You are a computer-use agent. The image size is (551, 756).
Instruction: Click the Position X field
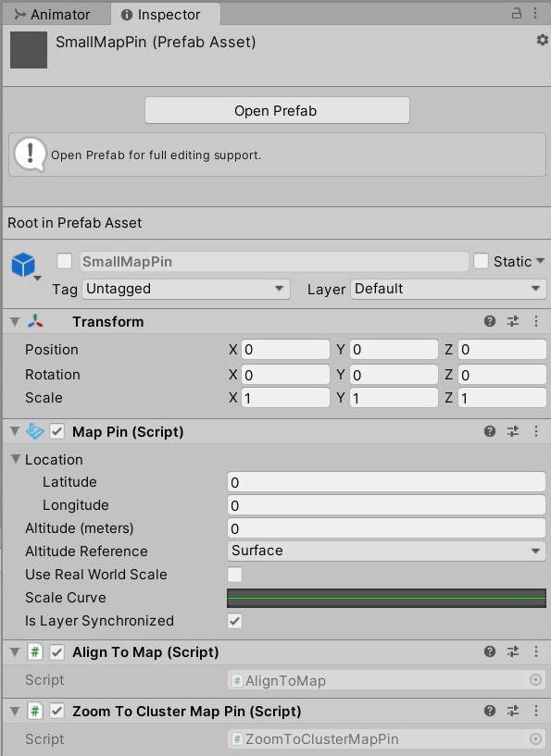pyautogui.click(x=285, y=349)
